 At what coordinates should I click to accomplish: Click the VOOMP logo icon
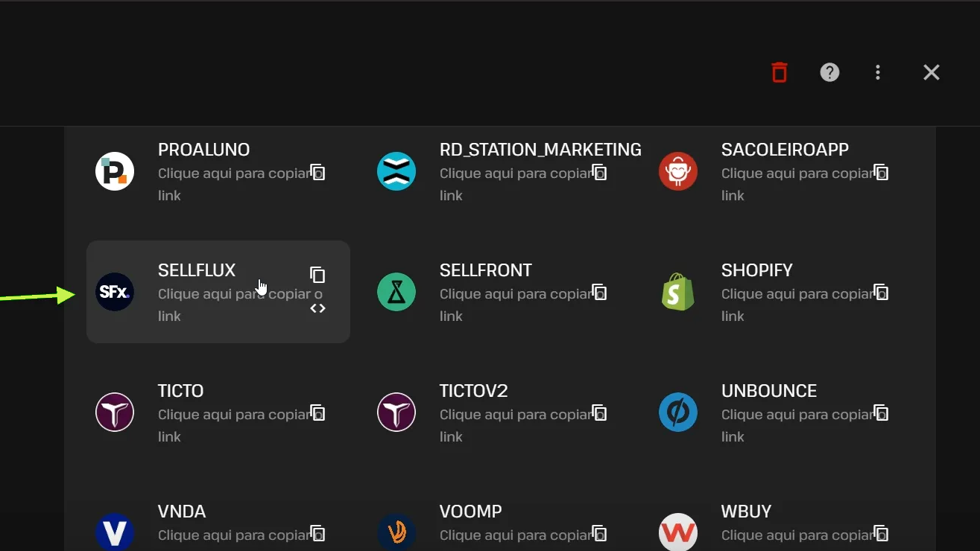(396, 532)
